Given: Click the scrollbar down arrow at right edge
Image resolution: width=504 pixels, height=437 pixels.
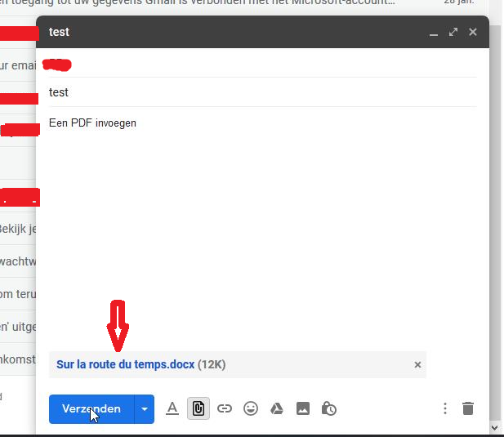Looking at the screenshot, I should (497, 427).
